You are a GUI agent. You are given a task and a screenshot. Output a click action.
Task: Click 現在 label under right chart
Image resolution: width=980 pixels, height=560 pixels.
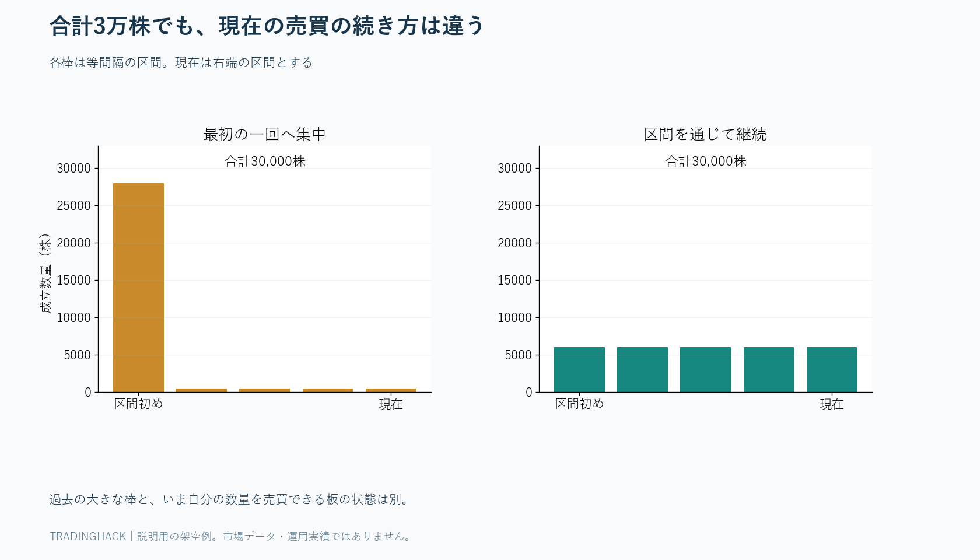pyautogui.click(x=832, y=404)
